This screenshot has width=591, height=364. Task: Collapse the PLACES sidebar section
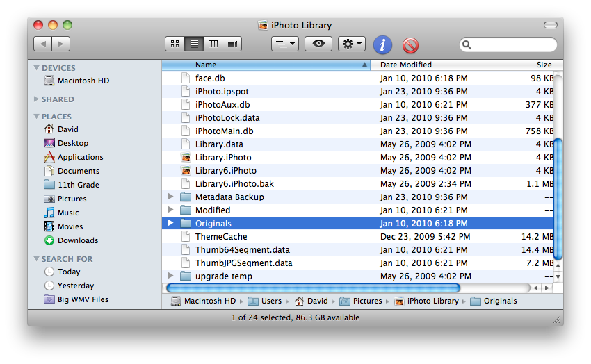[37, 116]
